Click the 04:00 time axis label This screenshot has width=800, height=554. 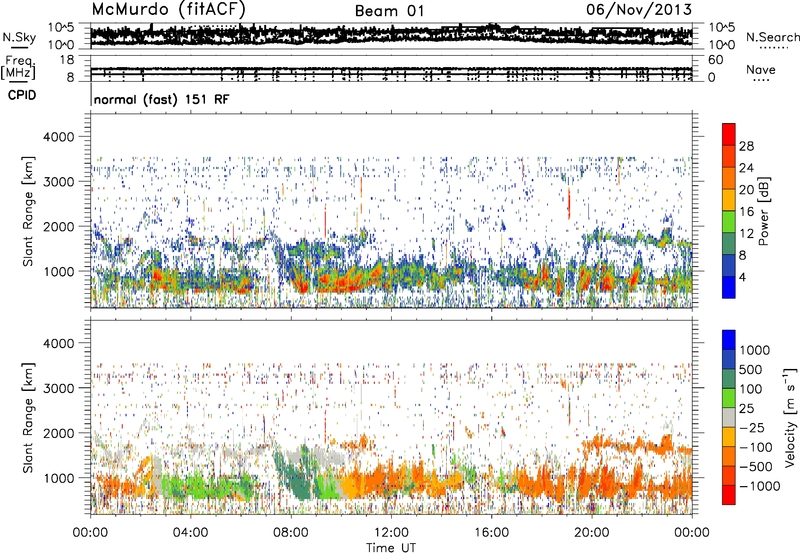[190, 533]
